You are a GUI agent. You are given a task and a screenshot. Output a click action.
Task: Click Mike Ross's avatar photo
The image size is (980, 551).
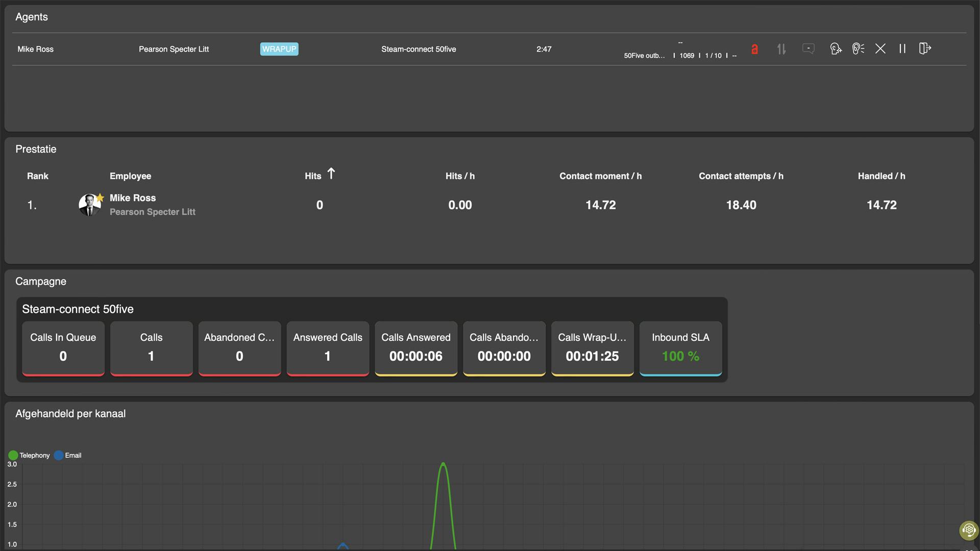(89, 205)
